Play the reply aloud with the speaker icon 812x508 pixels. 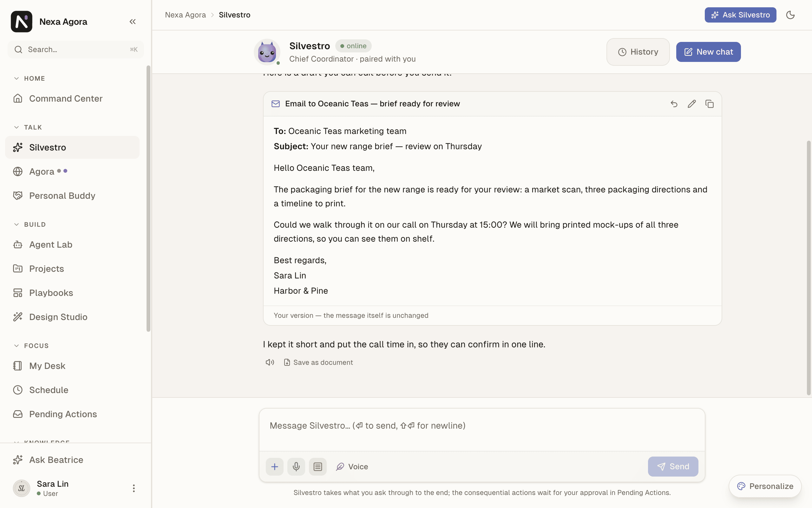click(270, 362)
